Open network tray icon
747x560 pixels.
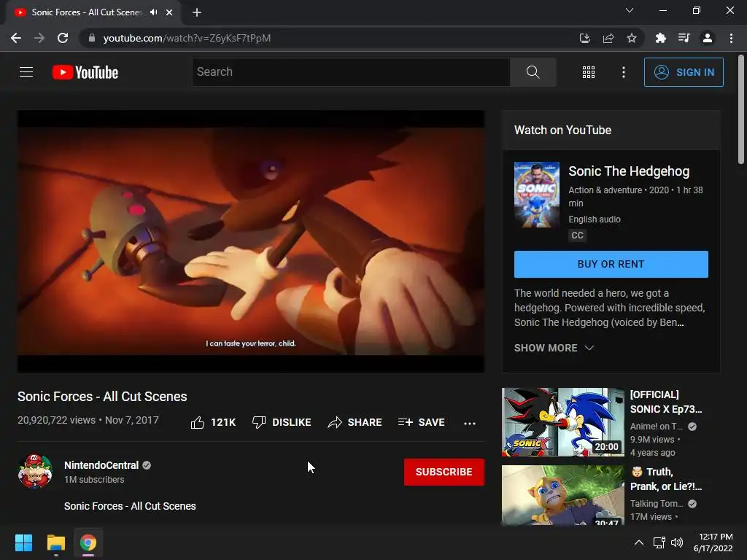pyautogui.click(x=659, y=542)
